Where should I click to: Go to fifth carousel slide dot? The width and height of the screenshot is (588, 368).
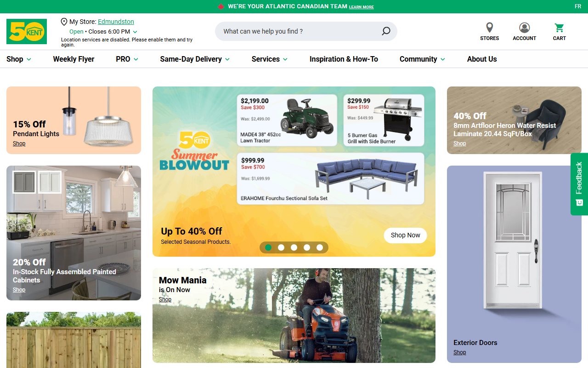pos(320,247)
